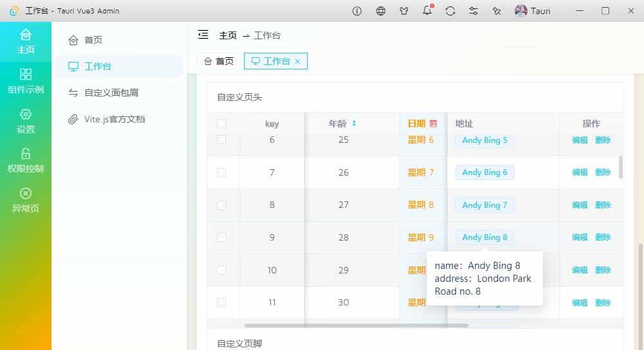Open Vite.js官方文档 link item
The height and width of the screenshot is (350, 644).
coord(119,119)
